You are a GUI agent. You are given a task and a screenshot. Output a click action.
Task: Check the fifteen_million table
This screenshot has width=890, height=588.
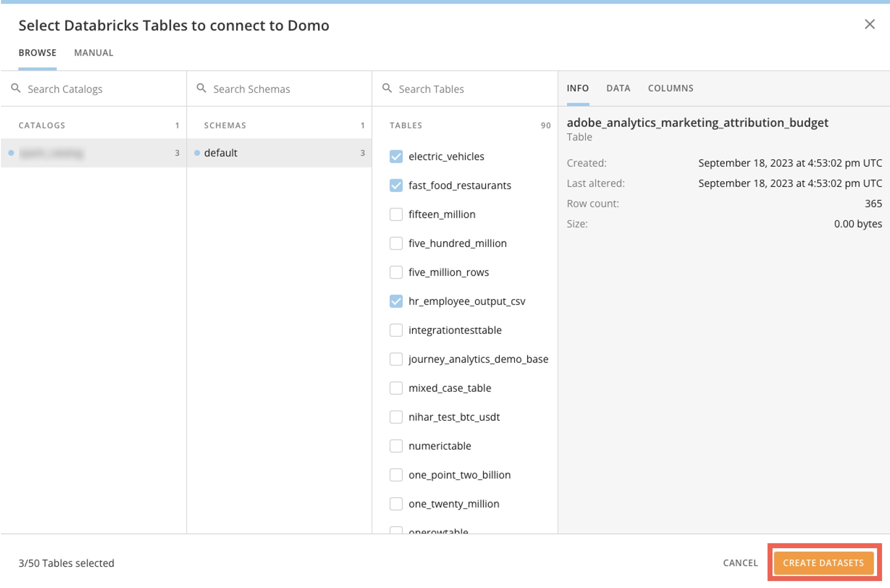click(396, 214)
